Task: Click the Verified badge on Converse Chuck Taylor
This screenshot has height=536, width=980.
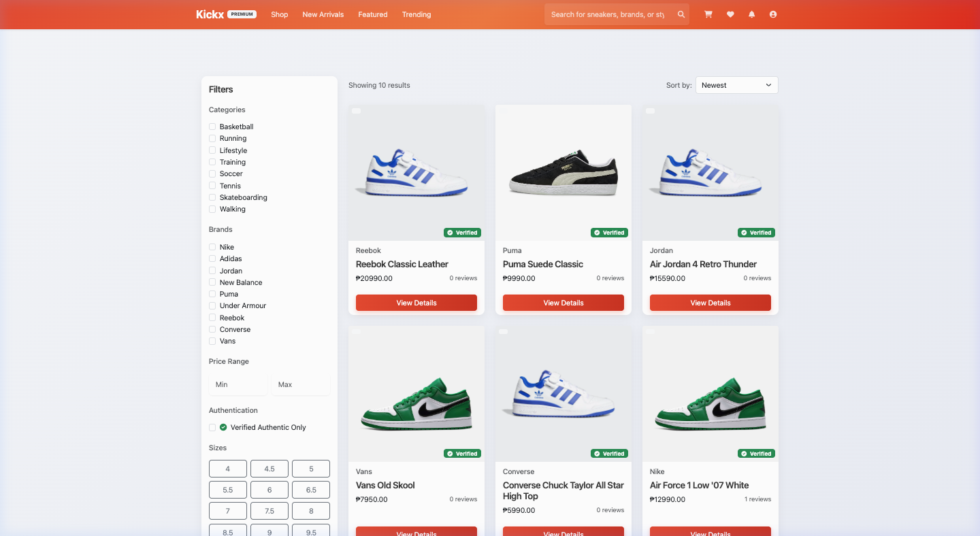Action: 610,454
